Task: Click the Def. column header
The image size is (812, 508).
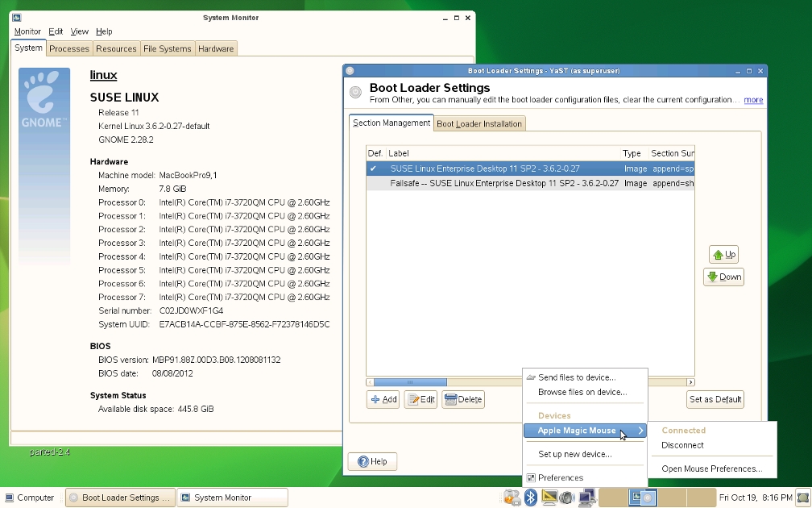Action: [x=375, y=153]
